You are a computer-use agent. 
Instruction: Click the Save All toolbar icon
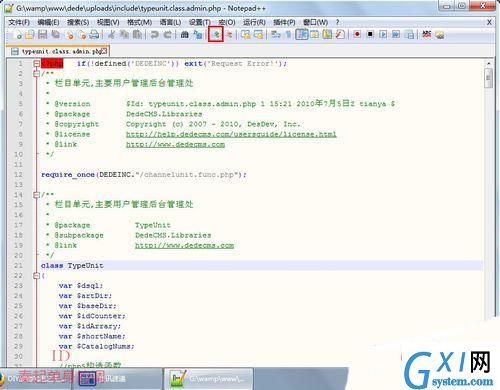[55, 35]
